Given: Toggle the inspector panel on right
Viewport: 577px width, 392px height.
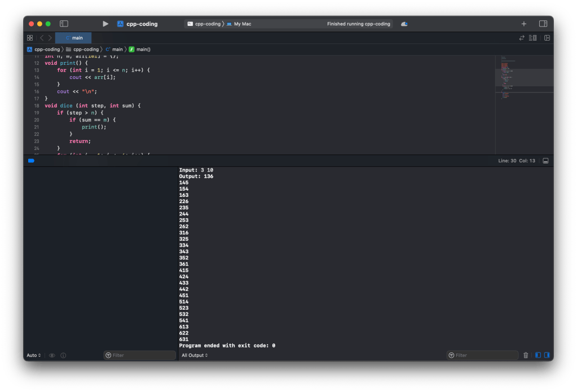Looking at the screenshot, I should click(x=543, y=24).
